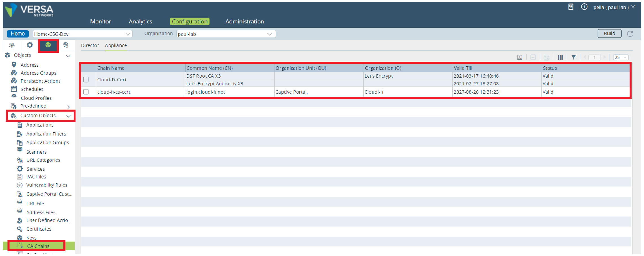Click the Build button
The height and width of the screenshot is (256, 644).
[x=609, y=33]
